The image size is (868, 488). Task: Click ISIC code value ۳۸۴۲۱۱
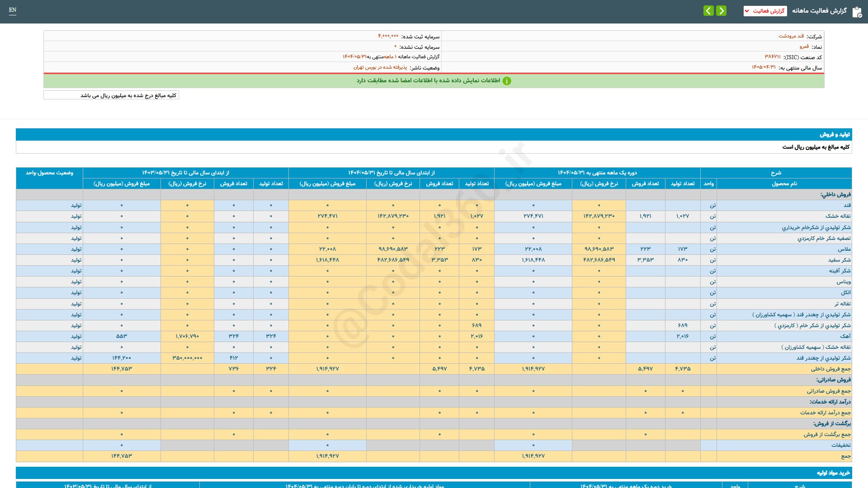point(773,57)
